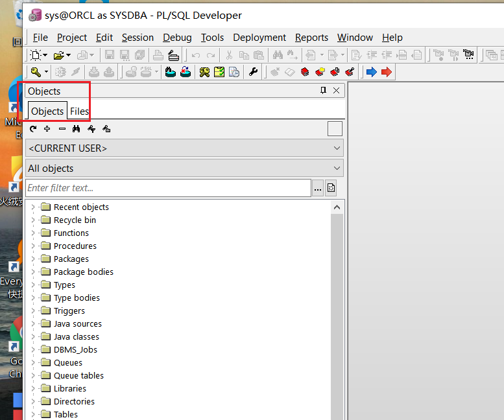This screenshot has width=504, height=420.
Task: Open the CURRENT USER dropdown
Action: (x=184, y=148)
